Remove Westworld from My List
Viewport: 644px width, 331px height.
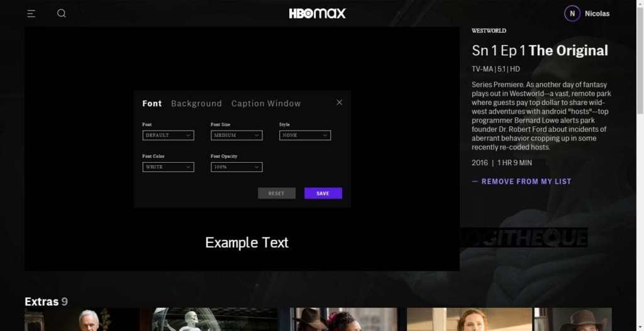tap(521, 182)
